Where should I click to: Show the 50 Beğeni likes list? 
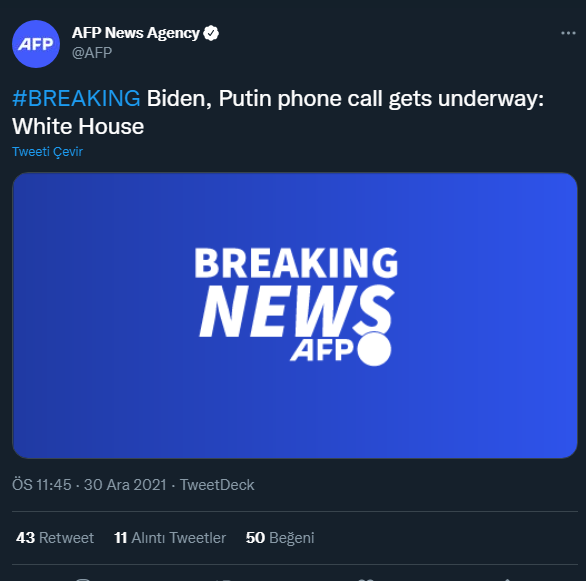pos(280,538)
